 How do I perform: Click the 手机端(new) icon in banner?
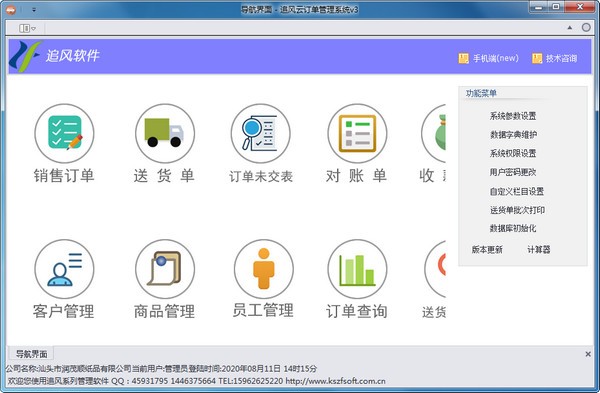[463, 58]
